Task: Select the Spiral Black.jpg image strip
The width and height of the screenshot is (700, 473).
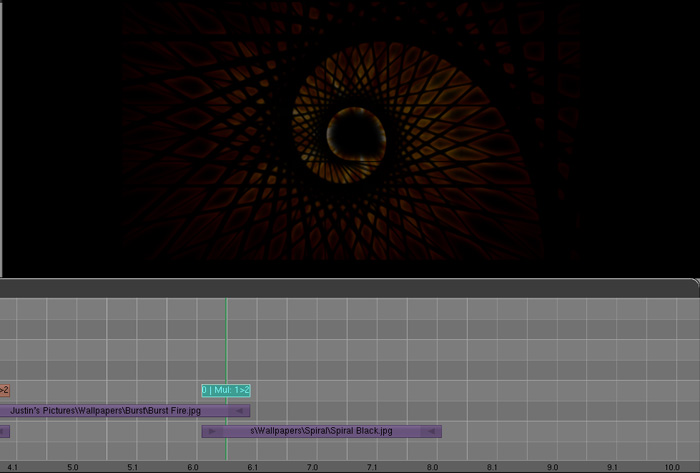Action: (321, 432)
